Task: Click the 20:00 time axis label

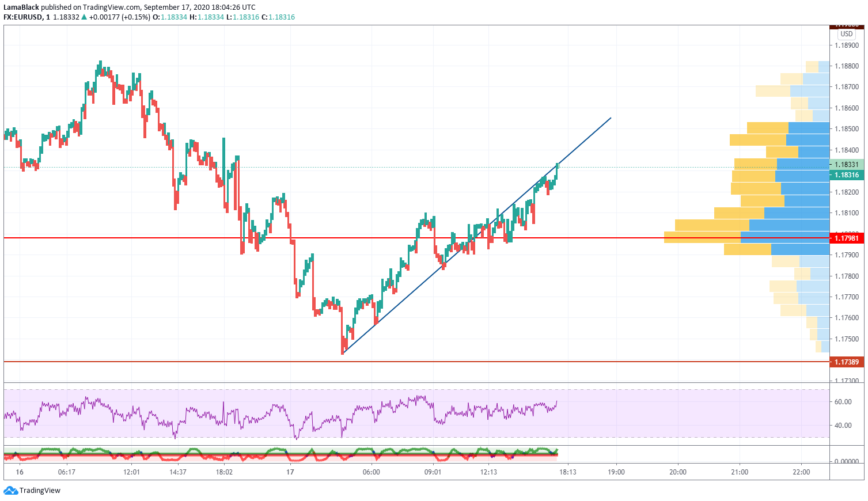Action: coord(678,472)
